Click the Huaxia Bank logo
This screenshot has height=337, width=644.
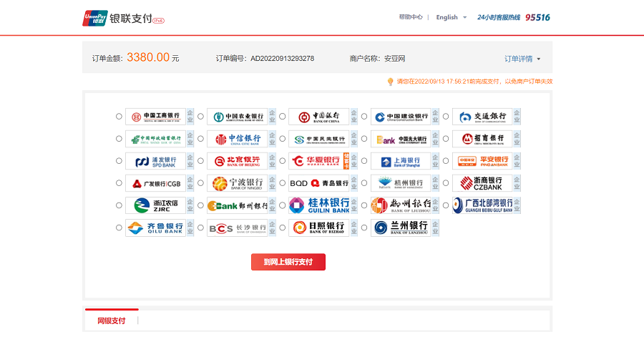pyautogui.click(x=319, y=161)
